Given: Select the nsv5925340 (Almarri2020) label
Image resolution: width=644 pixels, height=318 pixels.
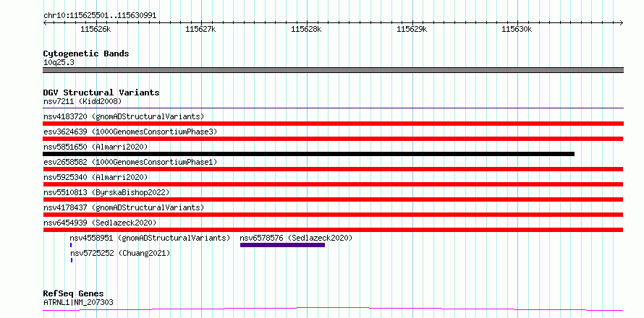Looking at the screenshot, I should (96, 177).
